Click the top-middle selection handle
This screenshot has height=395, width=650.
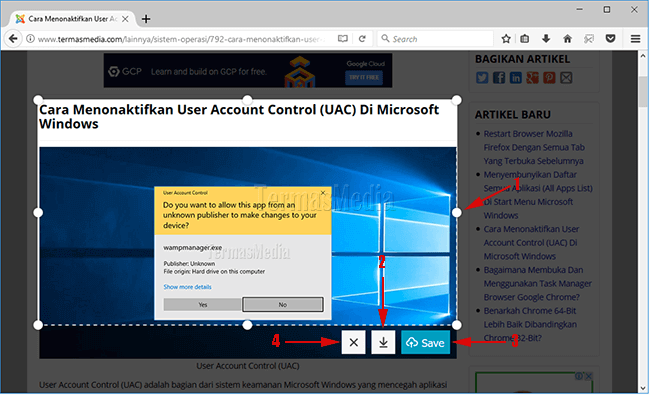[247, 100]
